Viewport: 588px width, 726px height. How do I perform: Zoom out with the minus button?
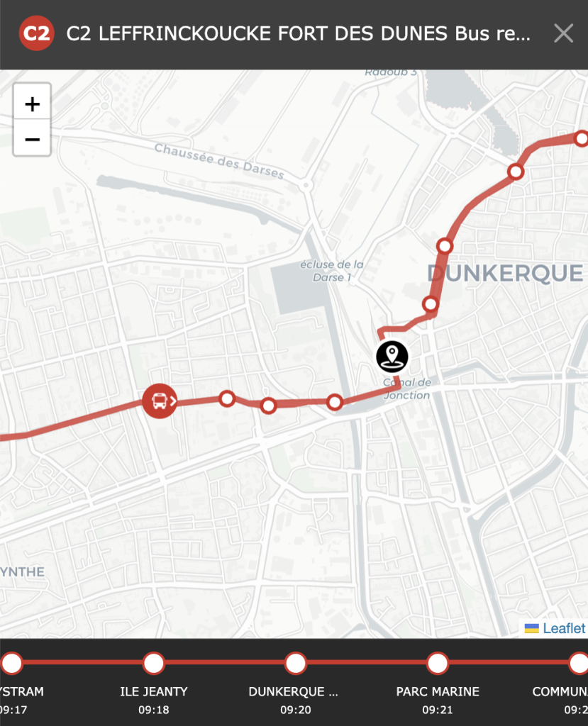click(x=32, y=139)
